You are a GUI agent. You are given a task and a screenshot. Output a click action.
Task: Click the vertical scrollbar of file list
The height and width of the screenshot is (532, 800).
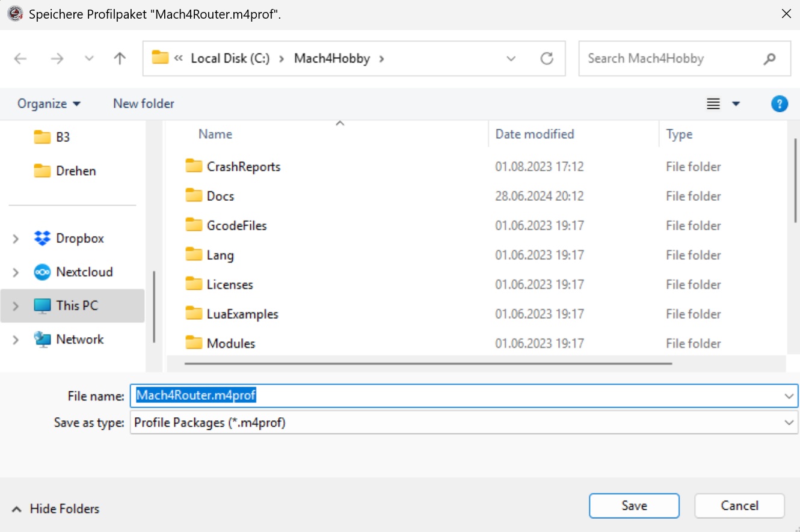tap(796, 179)
